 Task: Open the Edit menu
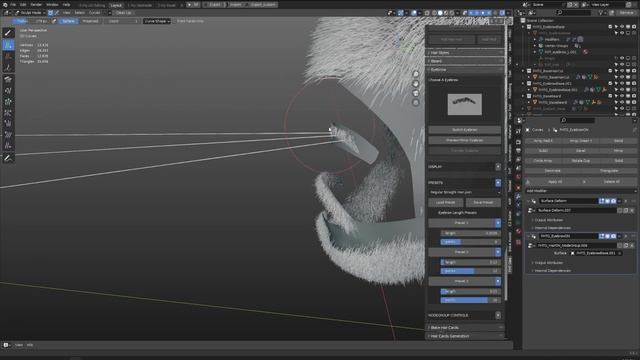[23, 4]
